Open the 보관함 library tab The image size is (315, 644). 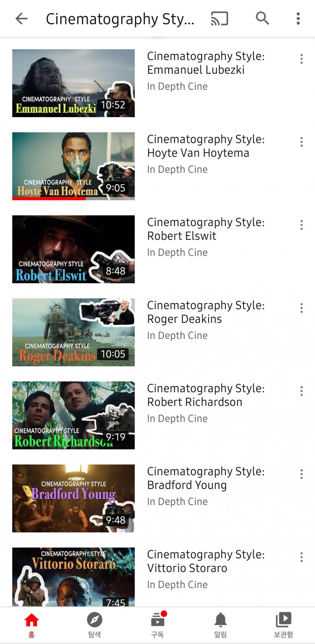coord(284,625)
